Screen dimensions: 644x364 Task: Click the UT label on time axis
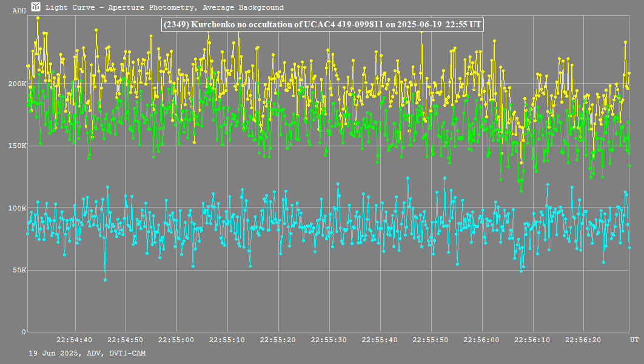coord(634,340)
